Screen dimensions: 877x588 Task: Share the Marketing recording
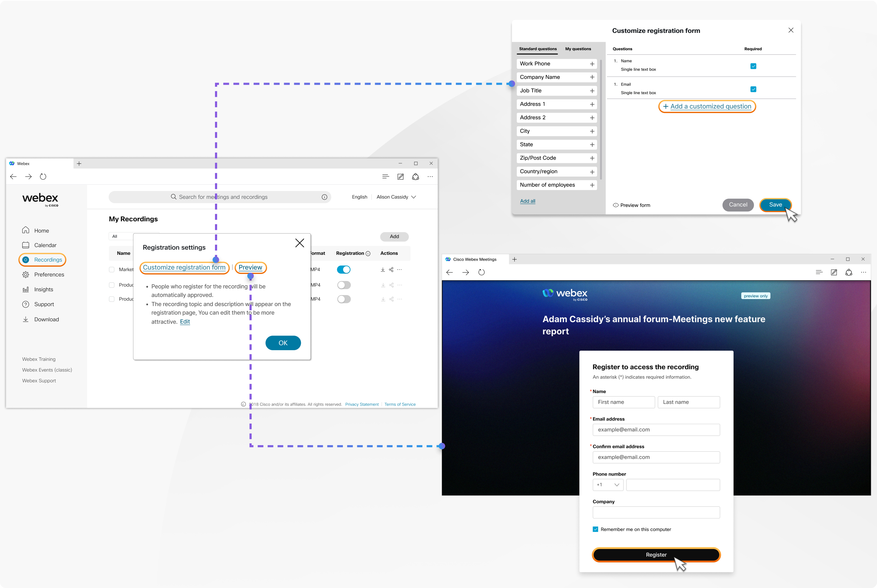(391, 269)
